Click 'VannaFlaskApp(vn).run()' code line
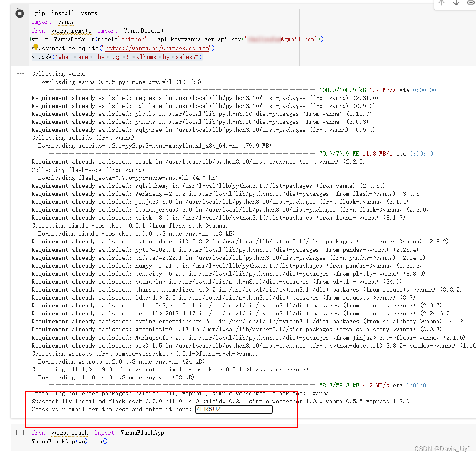 click(x=69, y=441)
